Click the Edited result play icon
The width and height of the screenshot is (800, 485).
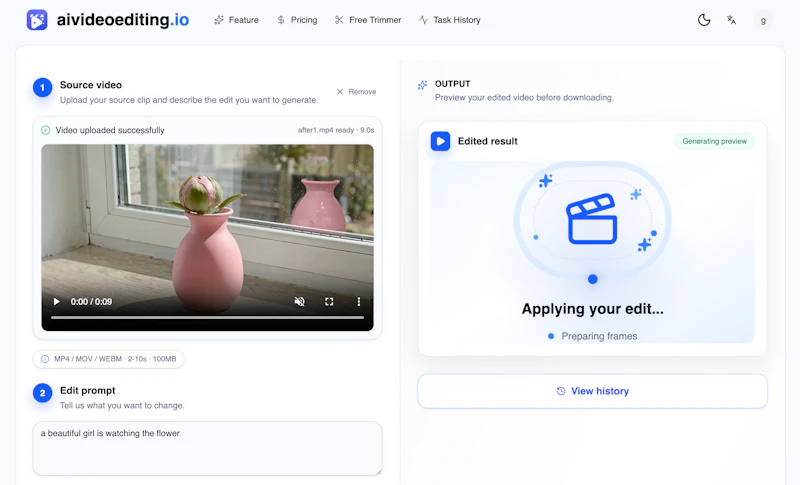point(440,141)
